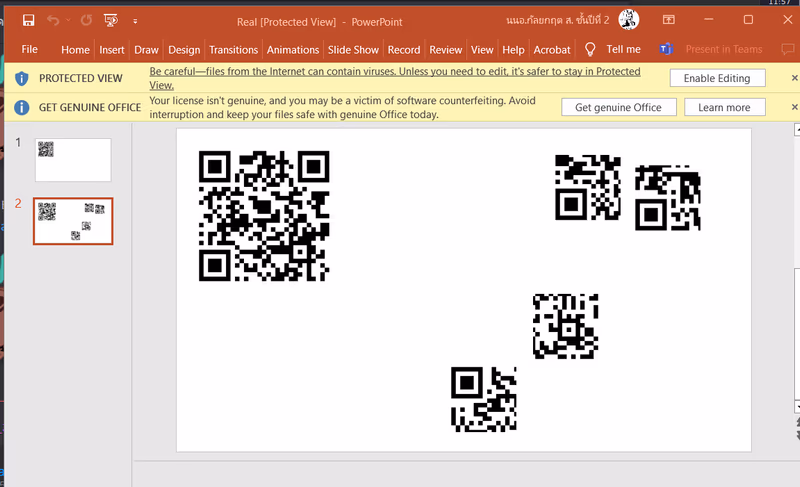The height and width of the screenshot is (487, 800).
Task: Open the Animations tab
Action: click(x=293, y=49)
